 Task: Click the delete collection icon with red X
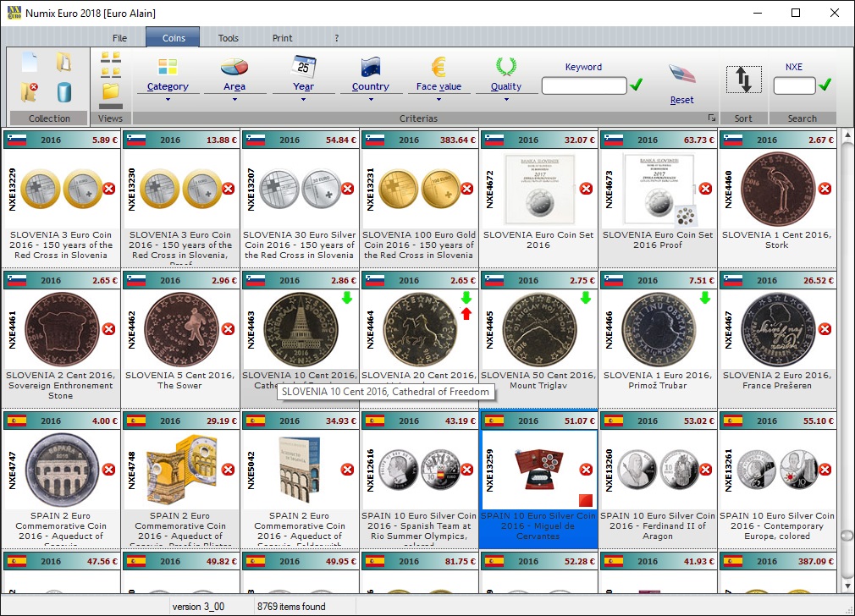[30, 91]
